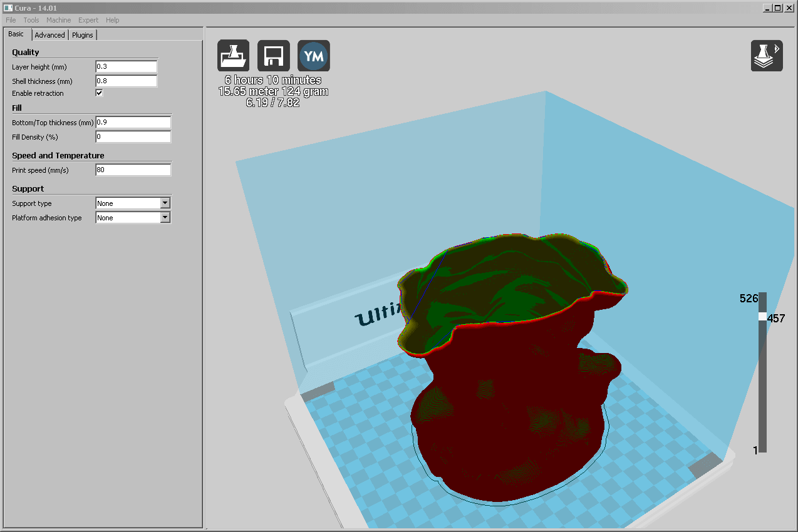Click the 'Enable retraction' label
The image size is (798, 532).
point(38,93)
